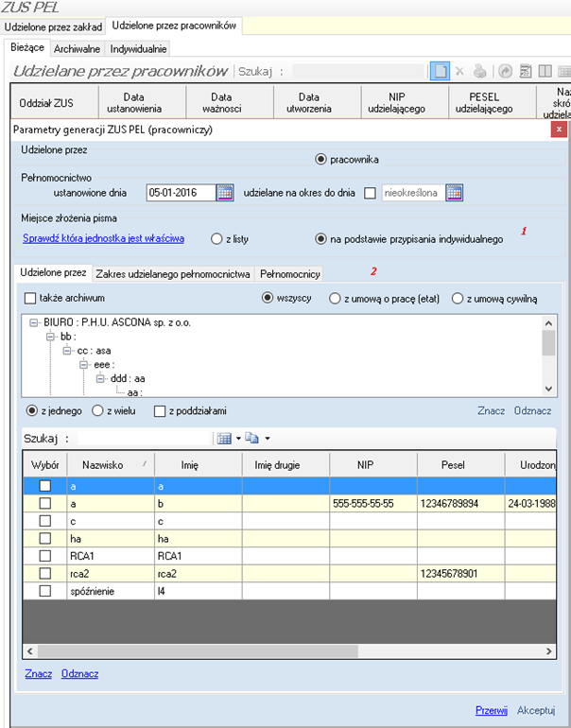
Task: Click the new document icon in toolbar
Action: [440, 71]
